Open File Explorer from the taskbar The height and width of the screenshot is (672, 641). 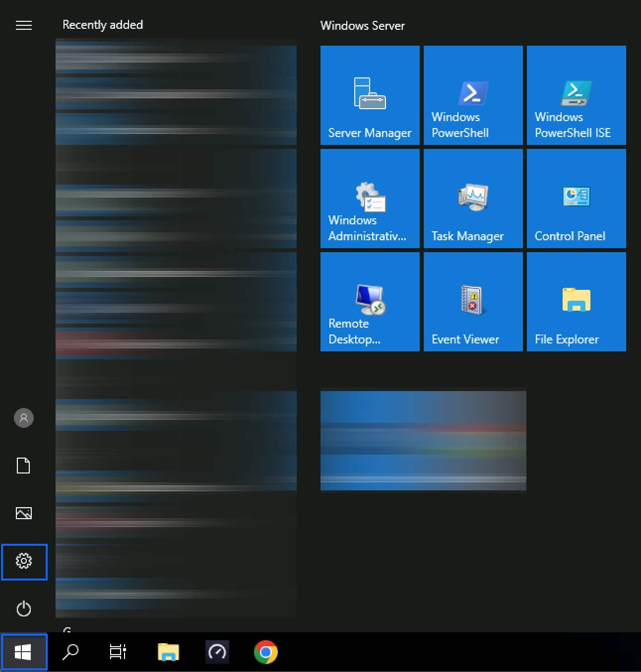coord(169,652)
